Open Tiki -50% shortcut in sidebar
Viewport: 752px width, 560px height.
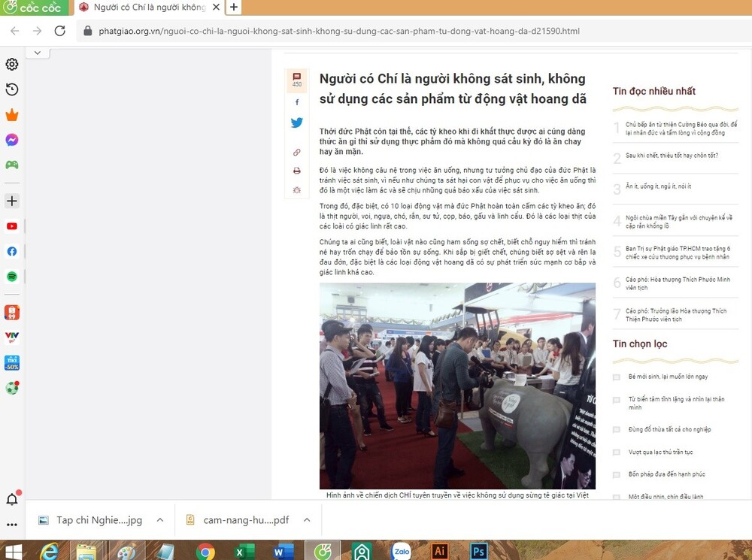coord(12,363)
